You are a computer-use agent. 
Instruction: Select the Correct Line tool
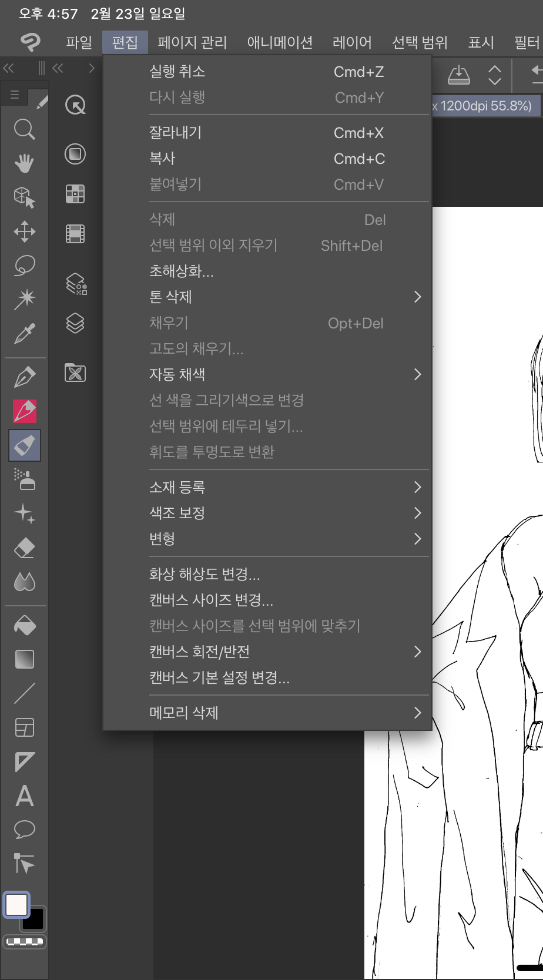24,864
